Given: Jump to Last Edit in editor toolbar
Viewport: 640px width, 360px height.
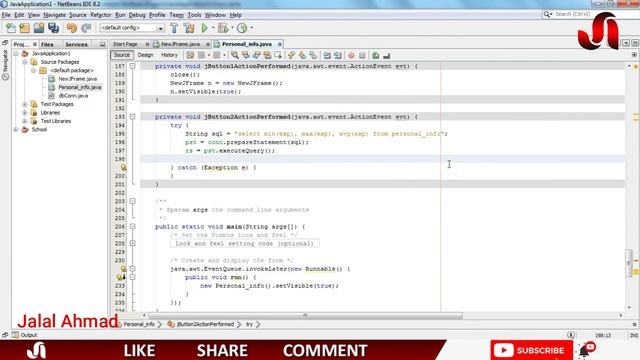Looking at the screenshot, I should pos(190,55).
